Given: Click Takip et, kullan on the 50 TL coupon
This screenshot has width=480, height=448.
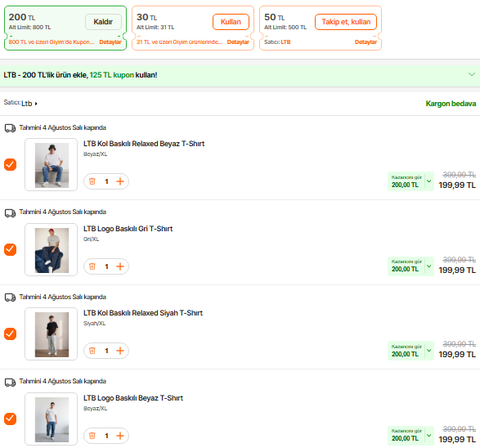Looking at the screenshot, I should (x=346, y=22).
